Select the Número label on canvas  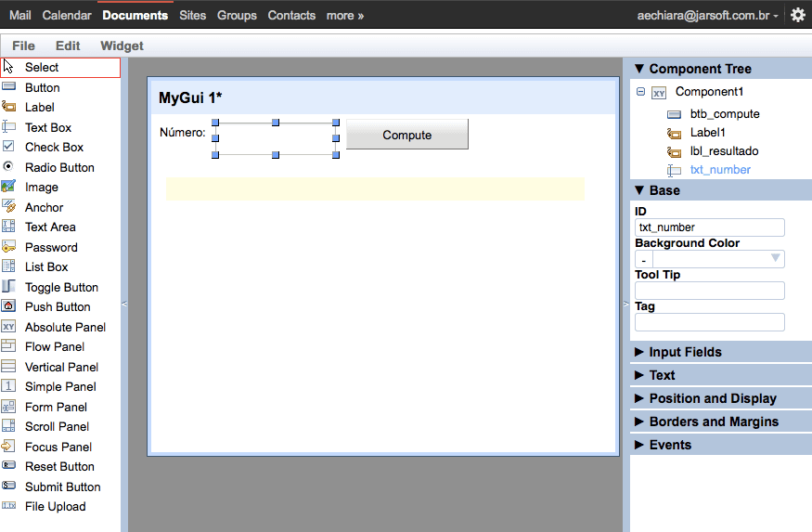[182, 133]
